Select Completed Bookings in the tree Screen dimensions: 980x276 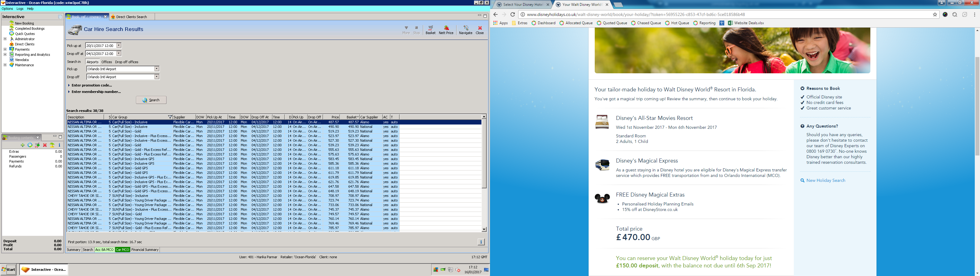30,29
